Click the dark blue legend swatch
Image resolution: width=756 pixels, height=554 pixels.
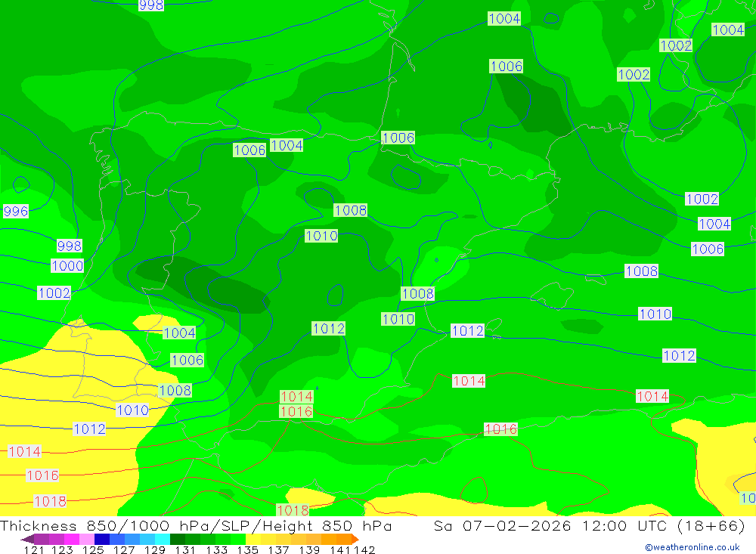(102, 539)
